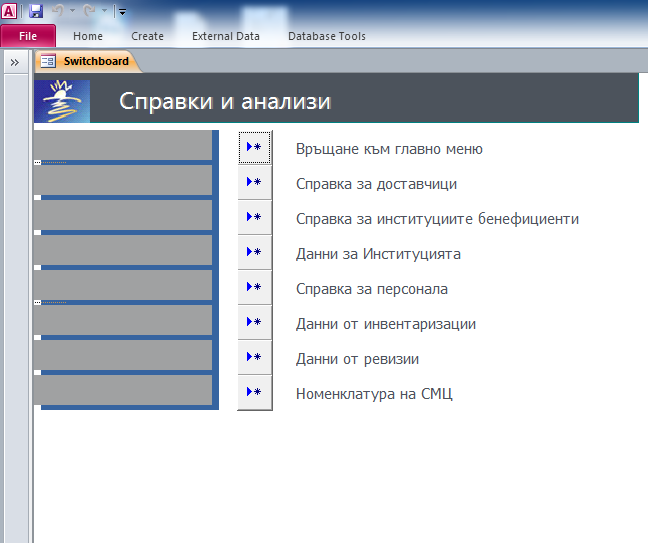Open Customize Quick Access Toolbar dropdown

click(x=122, y=12)
